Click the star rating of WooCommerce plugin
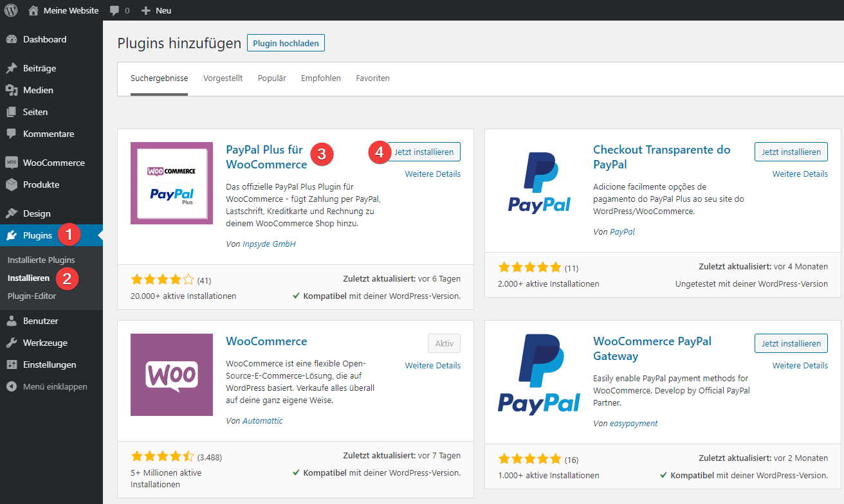The image size is (844, 504). [x=162, y=456]
